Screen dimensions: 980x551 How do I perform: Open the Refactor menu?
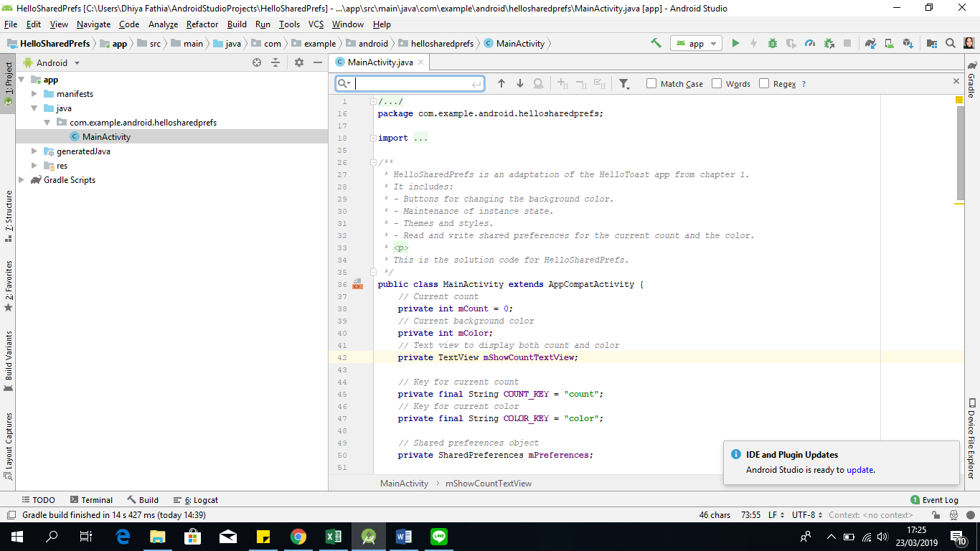pos(202,24)
